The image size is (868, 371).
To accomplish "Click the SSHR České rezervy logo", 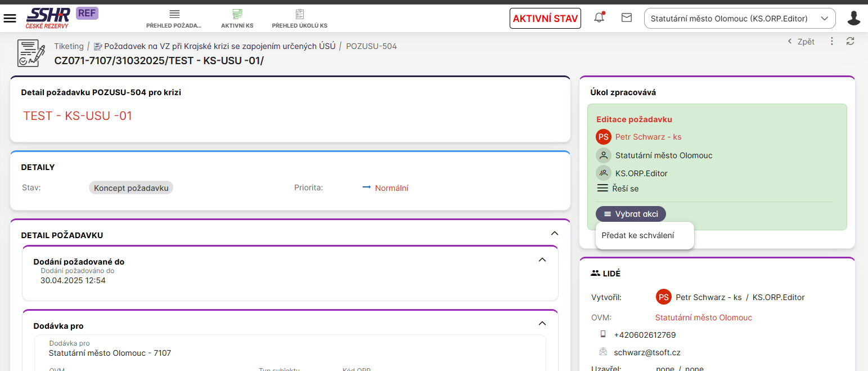I will click(x=48, y=18).
